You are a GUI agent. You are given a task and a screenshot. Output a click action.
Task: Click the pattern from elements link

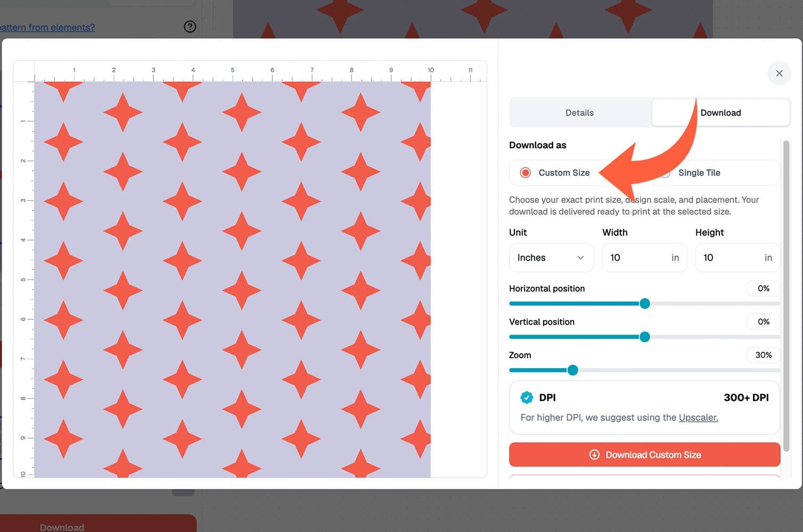[x=47, y=27]
